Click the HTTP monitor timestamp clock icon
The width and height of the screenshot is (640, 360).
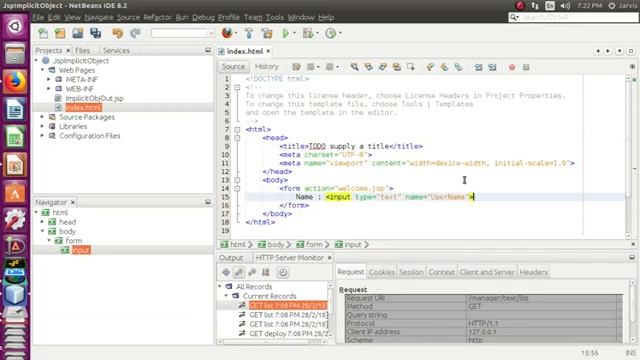click(282, 272)
